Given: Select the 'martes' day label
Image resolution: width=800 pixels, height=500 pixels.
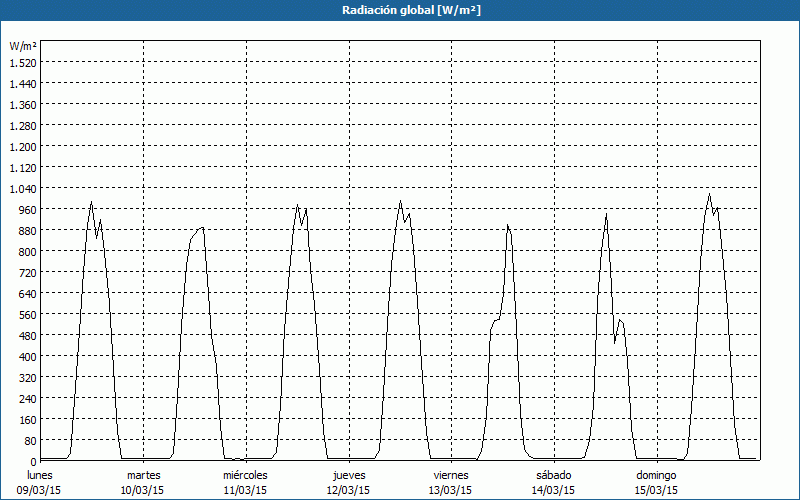Looking at the screenshot, I should tap(143, 475).
